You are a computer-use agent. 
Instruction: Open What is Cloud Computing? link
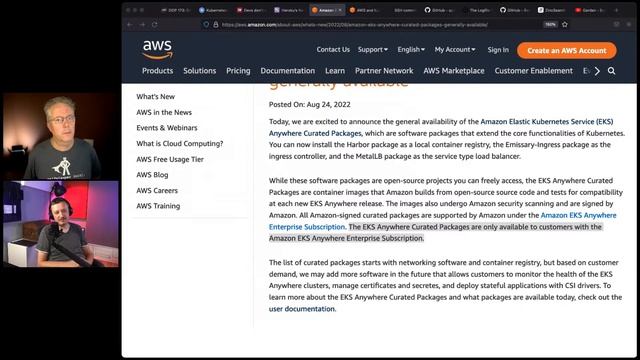180,144
